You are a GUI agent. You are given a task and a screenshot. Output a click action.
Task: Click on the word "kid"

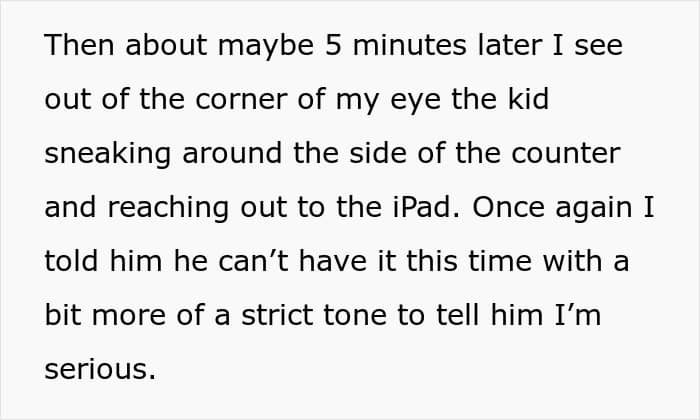click(529, 98)
